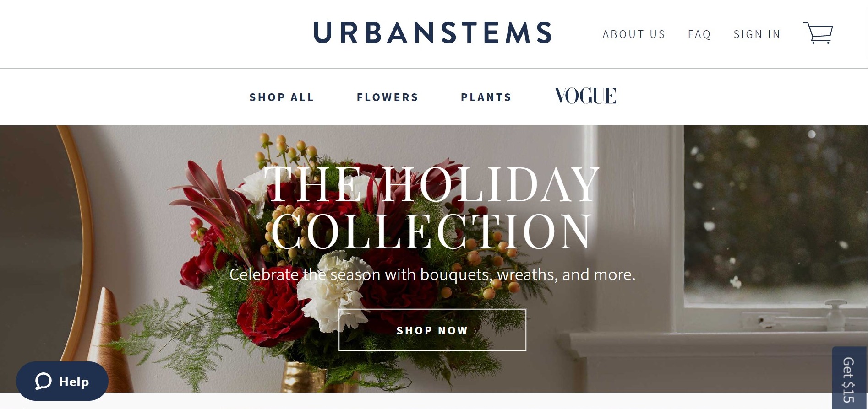Viewport: 868px width, 409px height.
Task: Open the Get $15 side tab
Action: point(849,378)
